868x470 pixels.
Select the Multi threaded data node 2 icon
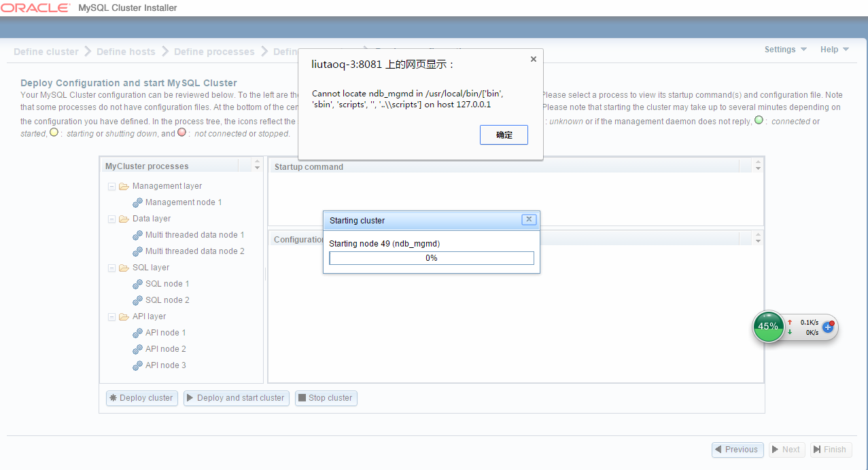[x=137, y=251]
